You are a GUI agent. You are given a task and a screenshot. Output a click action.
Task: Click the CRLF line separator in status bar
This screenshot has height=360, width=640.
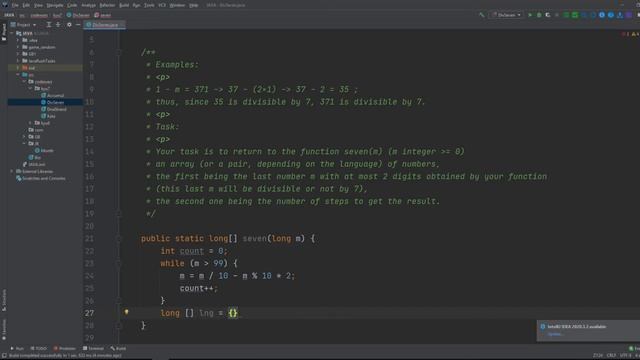click(611, 356)
